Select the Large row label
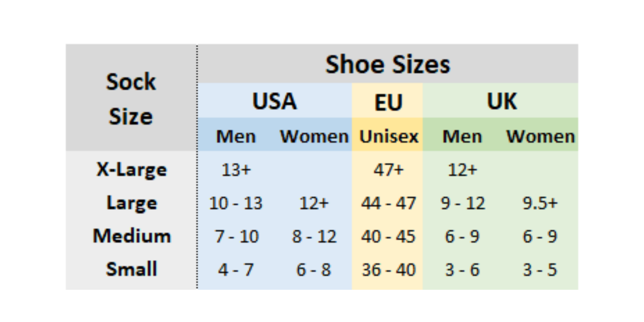This screenshot has width=644, height=322. [132, 203]
